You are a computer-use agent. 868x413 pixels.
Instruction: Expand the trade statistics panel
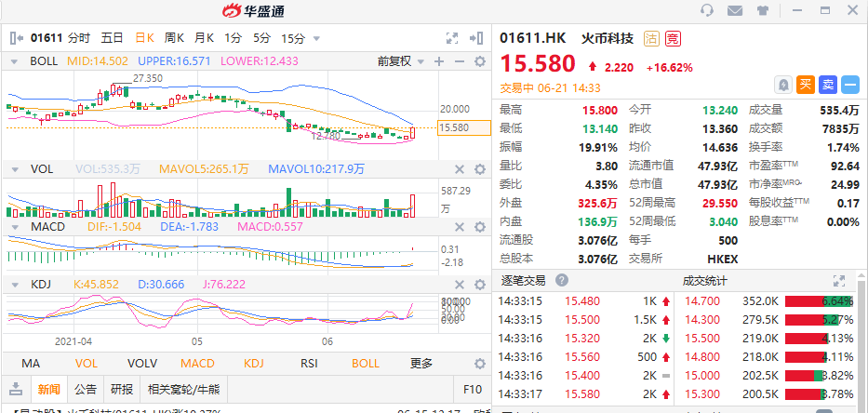pyautogui.click(x=839, y=281)
